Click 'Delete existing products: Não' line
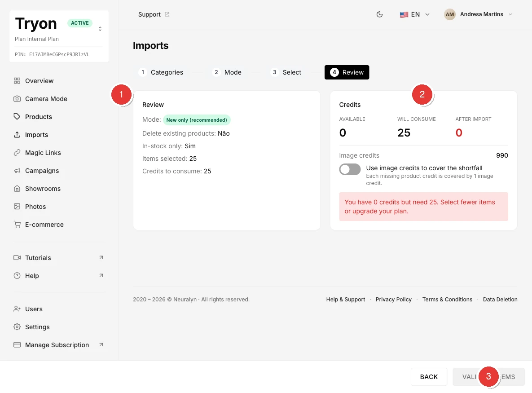Screen dimensions: 532x393 tap(186, 133)
